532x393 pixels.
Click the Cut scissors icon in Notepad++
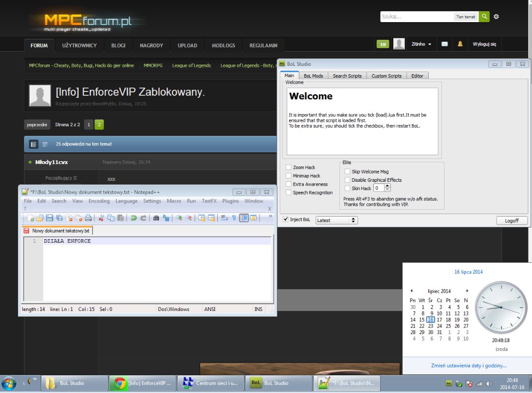tap(101, 218)
